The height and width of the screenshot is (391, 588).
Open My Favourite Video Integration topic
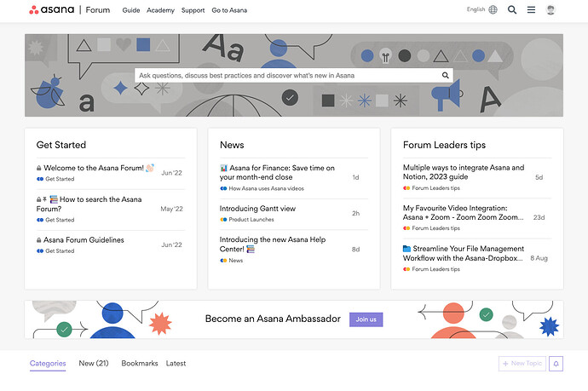[x=463, y=213]
